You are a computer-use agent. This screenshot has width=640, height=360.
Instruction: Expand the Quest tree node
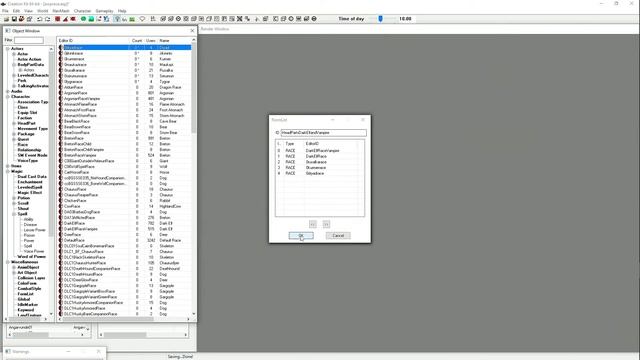[14, 139]
